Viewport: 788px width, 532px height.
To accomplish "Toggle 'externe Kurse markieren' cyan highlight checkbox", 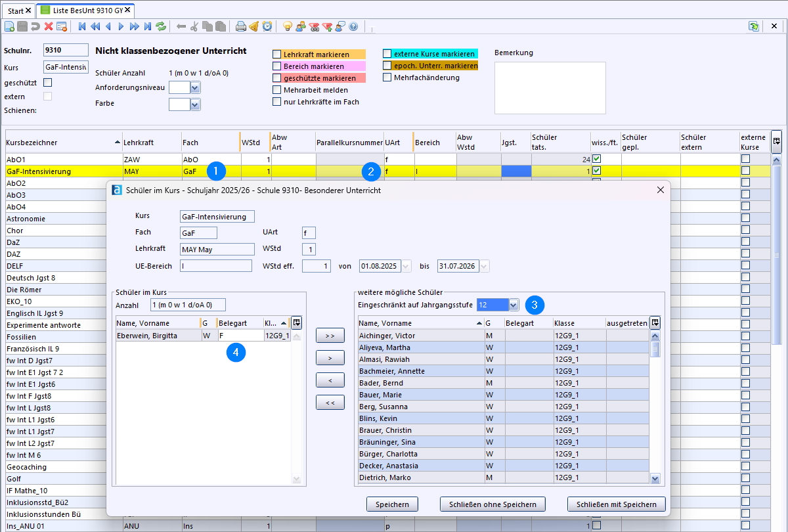I will pos(387,54).
